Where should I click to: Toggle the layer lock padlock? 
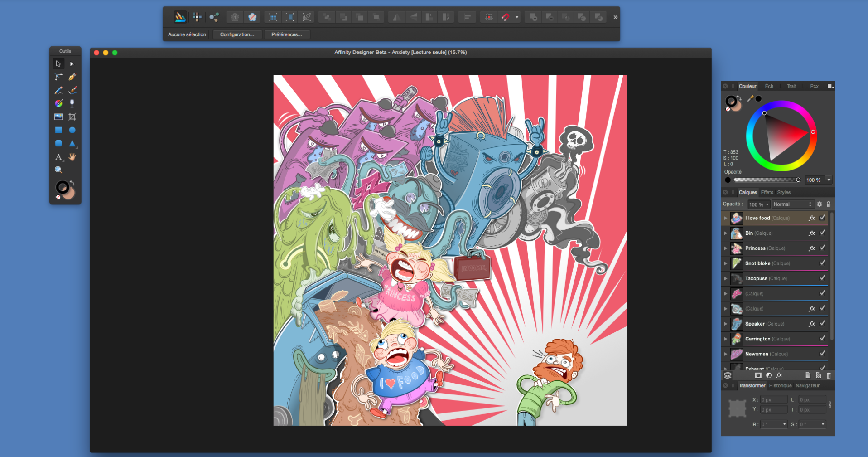(x=829, y=204)
